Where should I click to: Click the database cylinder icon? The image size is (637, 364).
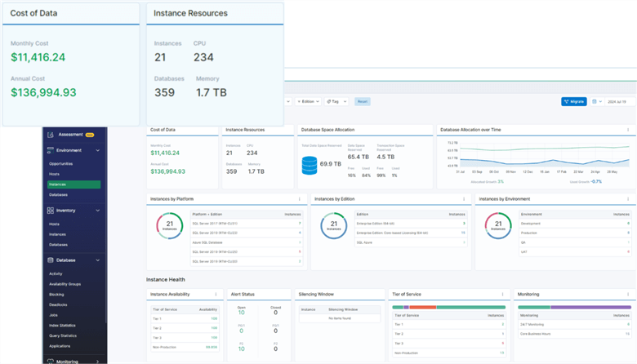310,166
